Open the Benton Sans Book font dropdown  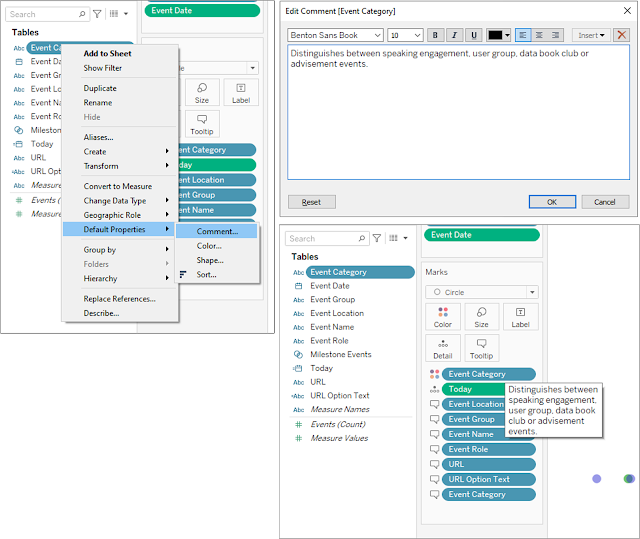click(x=335, y=35)
